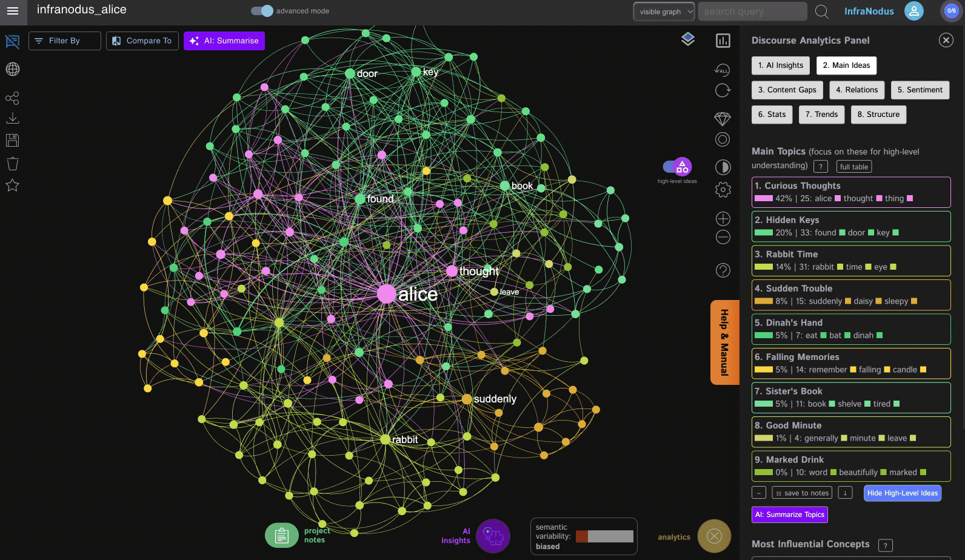The width and height of the screenshot is (965, 560).
Task: Open the 3. Content Gaps tab
Action: click(x=787, y=90)
